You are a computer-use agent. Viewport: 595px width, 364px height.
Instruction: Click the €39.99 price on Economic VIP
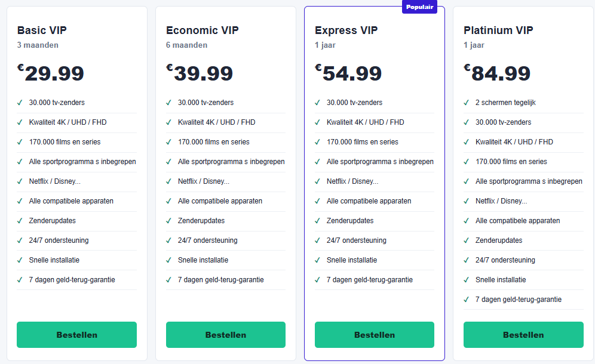click(x=200, y=73)
